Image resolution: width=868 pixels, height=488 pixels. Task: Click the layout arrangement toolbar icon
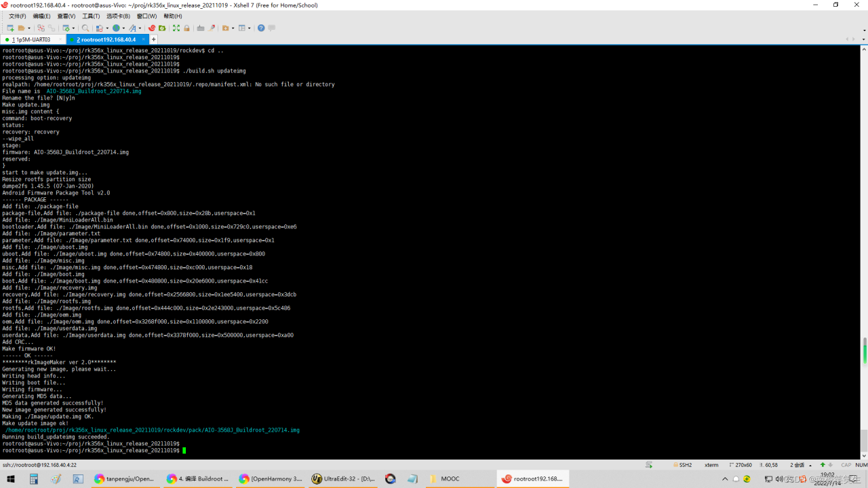click(x=242, y=28)
